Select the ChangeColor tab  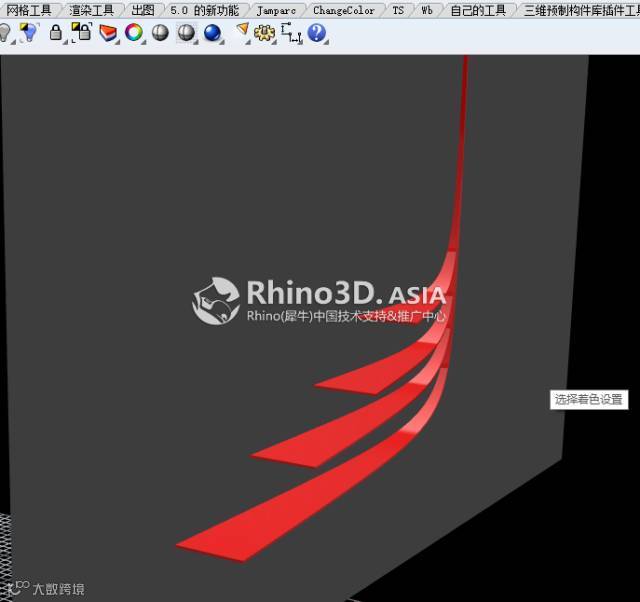(344, 10)
